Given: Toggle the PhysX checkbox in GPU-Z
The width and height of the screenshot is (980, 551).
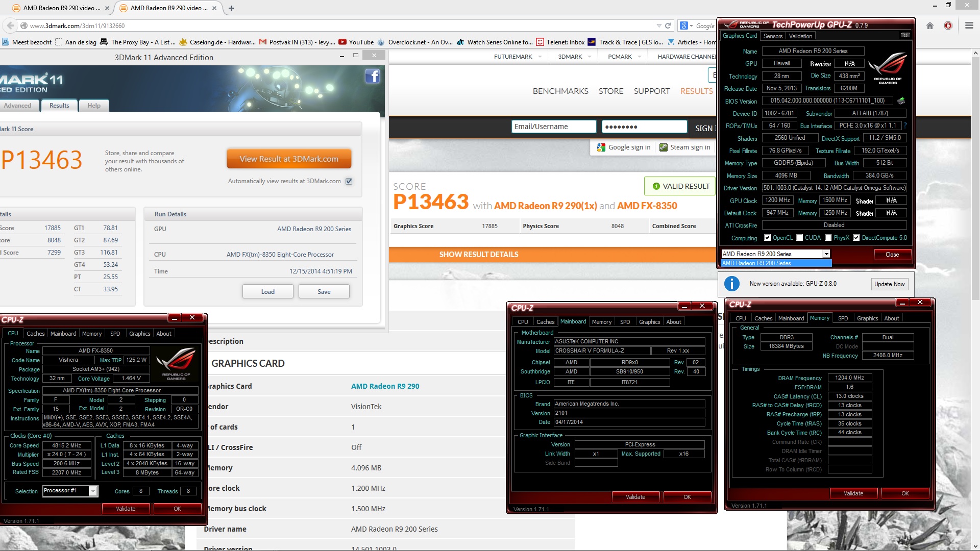Looking at the screenshot, I should point(828,238).
